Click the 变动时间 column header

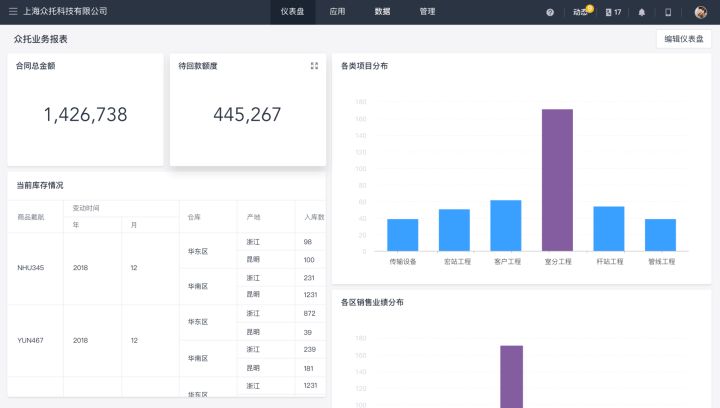(86, 208)
